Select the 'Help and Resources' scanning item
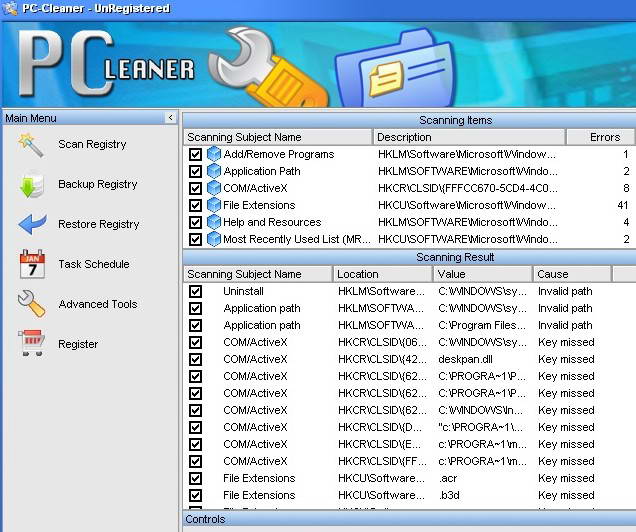 coord(272,223)
